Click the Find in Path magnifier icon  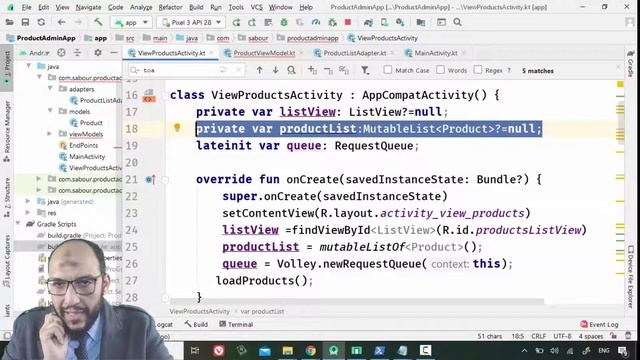point(291,70)
